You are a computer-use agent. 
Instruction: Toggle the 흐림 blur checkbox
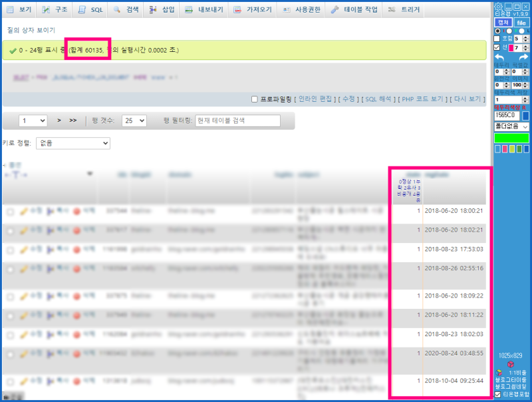pos(497,39)
